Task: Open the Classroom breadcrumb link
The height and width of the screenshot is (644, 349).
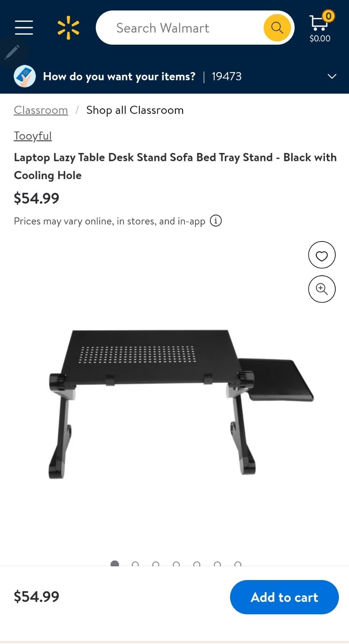Action: pyautogui.click(x=41, y=110)
